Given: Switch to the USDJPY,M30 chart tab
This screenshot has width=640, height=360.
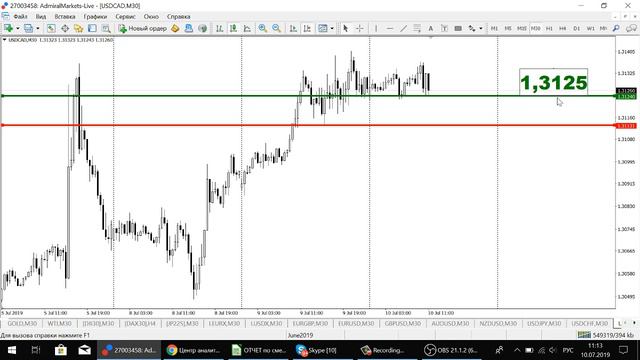Looking at the screenshot, I should (x=544, y=323).
